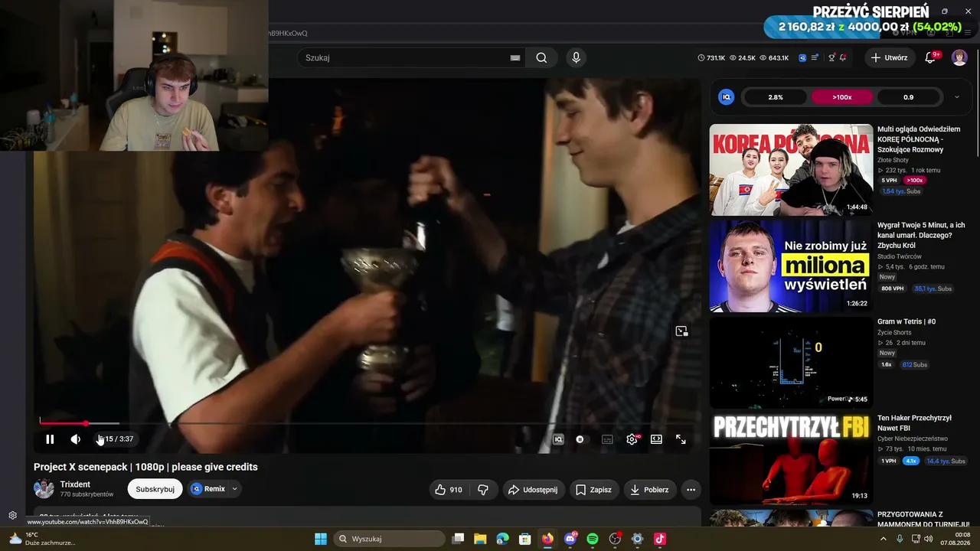Download the video with Pobierz
980x551 pixels.
pyautogui.click(x=650, y=490)
